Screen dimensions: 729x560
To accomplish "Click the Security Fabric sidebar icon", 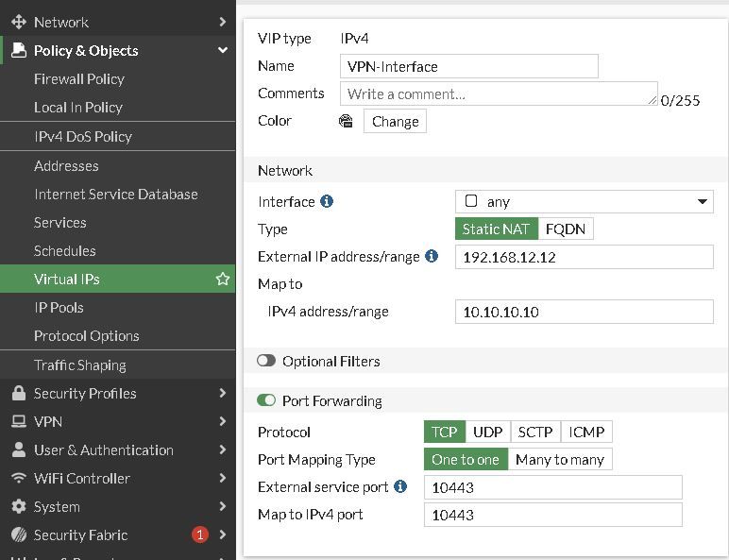I will pyautogui.click(x=18, y=535).
